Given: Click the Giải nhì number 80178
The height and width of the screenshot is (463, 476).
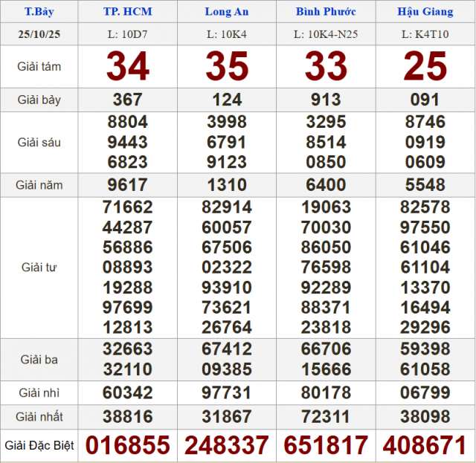Looking at the screenshot, I should coord(326,392).
